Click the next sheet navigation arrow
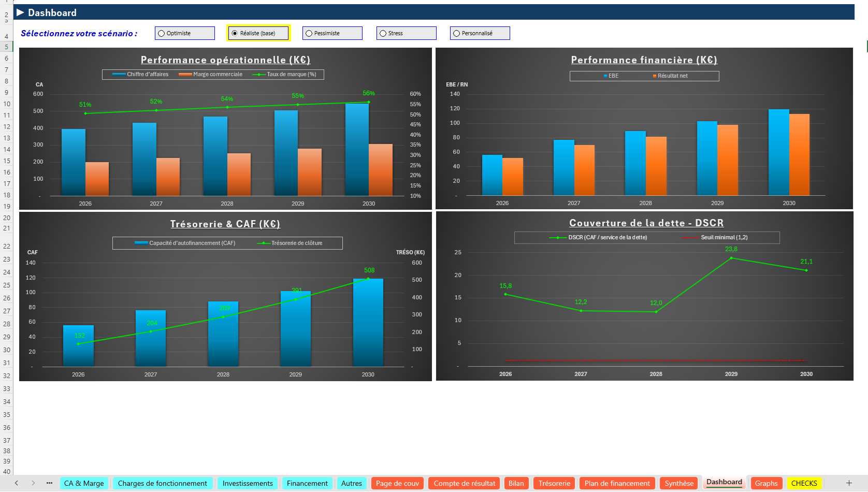The width and height of the screenshot is (868, 492). pos(33,483)
